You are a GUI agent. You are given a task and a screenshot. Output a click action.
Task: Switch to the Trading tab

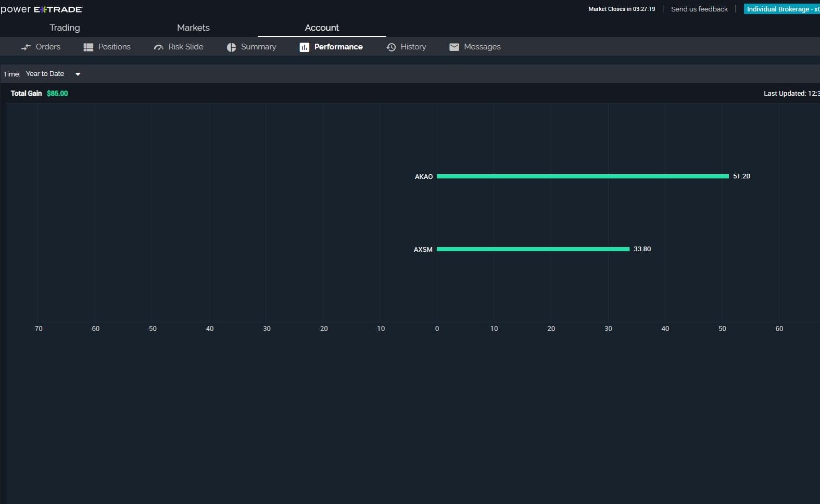point(65,28)
